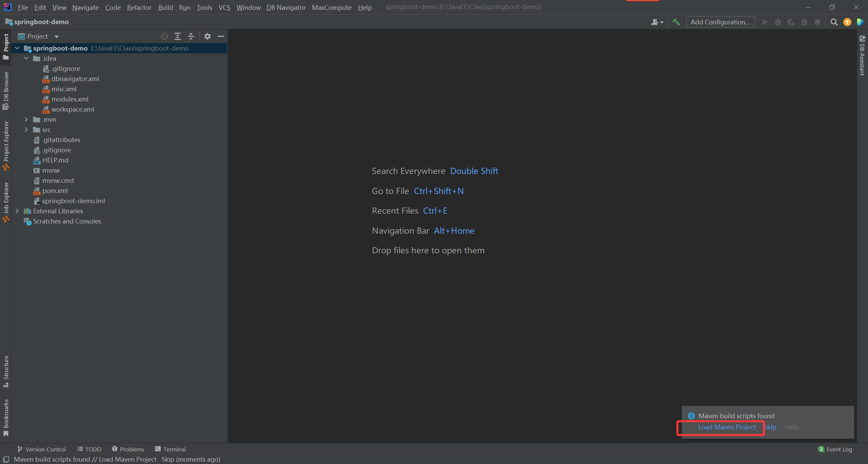Viewport: 868px width, 464px height.
Task: Click springboot-demo breadcrumb in navigation bar
Action: click(x=37, y=22)
